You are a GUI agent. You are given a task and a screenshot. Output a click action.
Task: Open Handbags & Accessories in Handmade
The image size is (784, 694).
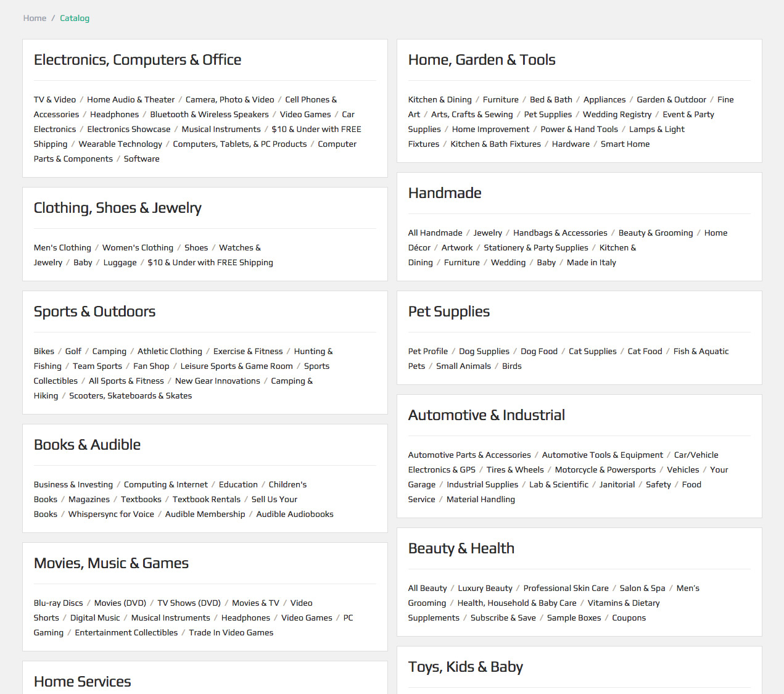point(560,233)
